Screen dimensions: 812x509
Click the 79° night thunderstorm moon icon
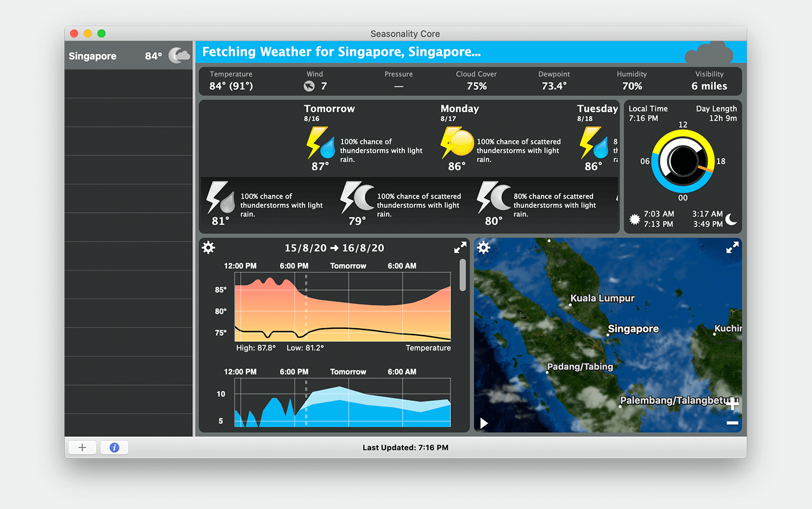point(357,197)
